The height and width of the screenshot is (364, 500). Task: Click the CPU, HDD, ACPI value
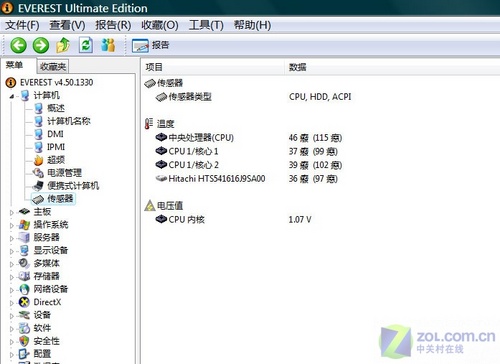click(320, 97)
